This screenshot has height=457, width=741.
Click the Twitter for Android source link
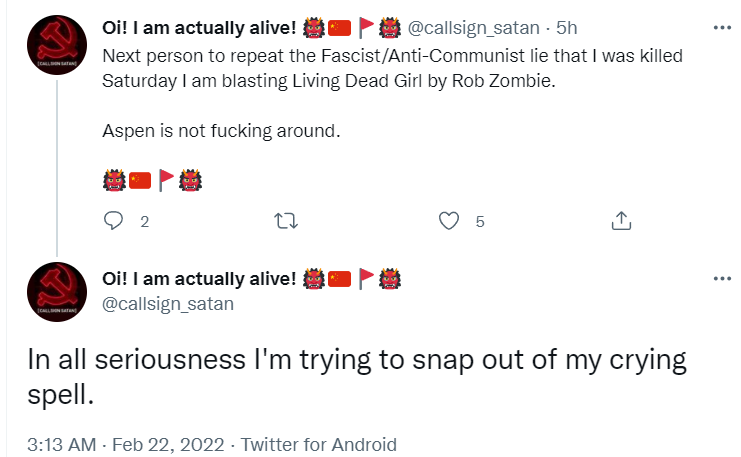point(319,445)
